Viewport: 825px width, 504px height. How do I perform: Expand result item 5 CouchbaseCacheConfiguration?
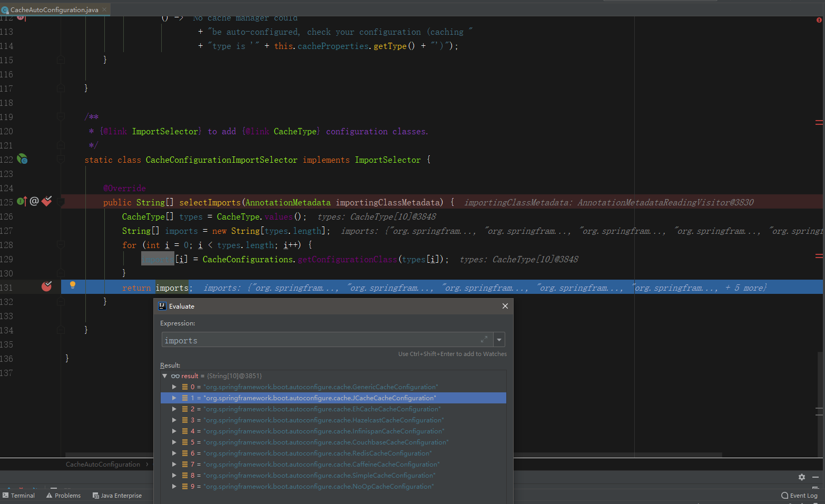coord(174,442)
